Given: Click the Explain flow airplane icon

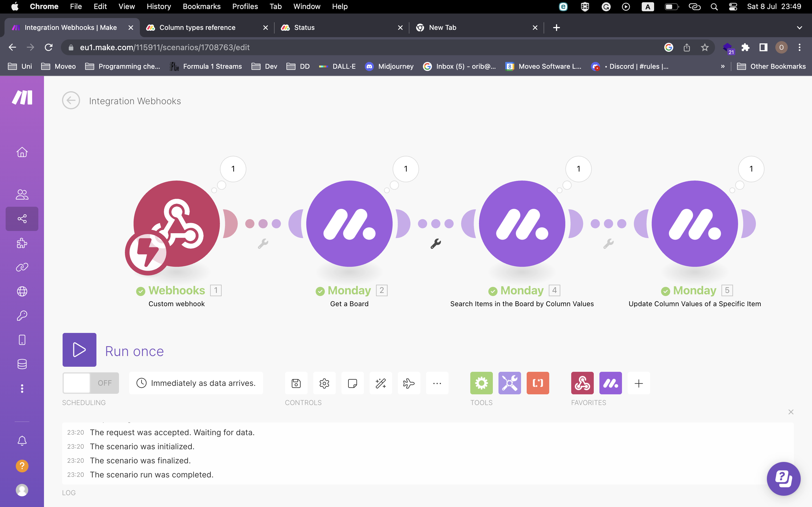Looking at the screenshot, I should click(409, 383).
